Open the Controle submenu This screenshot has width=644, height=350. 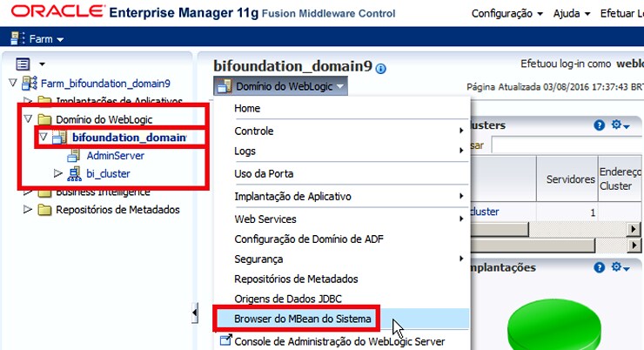coord(342,131)
